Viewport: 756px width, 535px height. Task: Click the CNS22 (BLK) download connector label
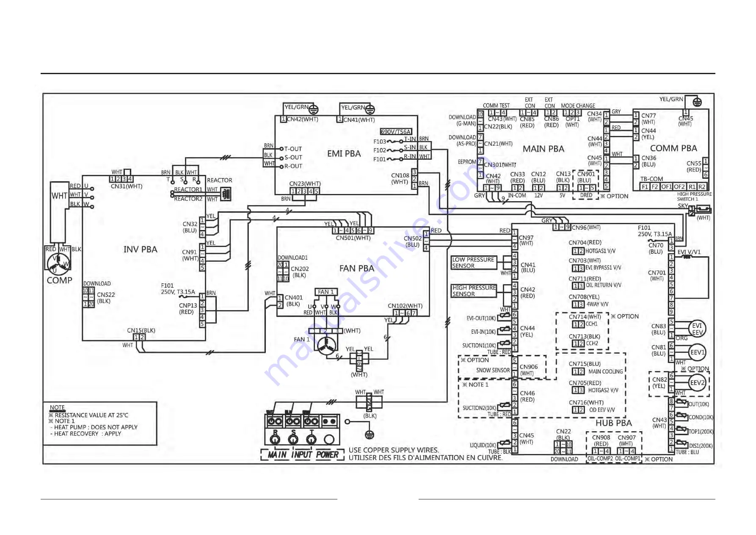pos(105,298)
